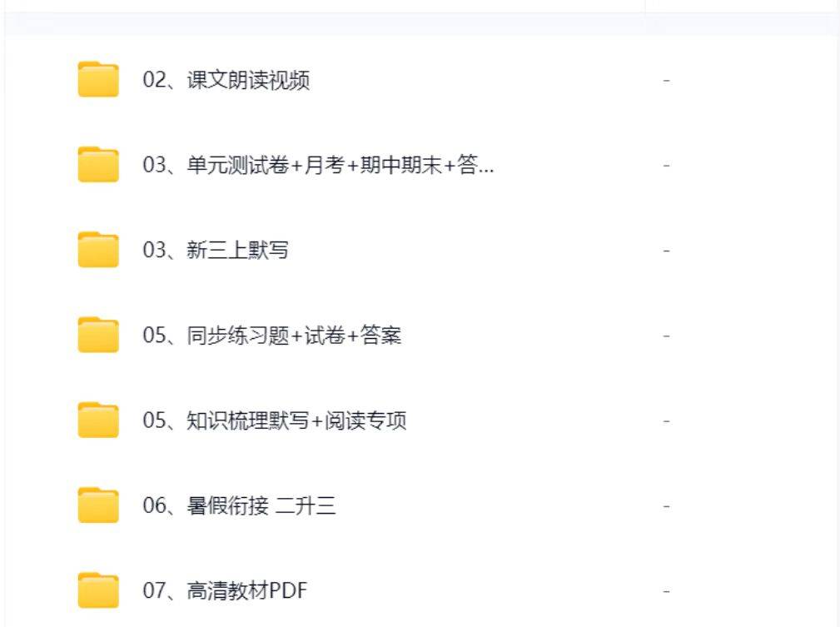
Task: Click the 06、暑假衔接 二升三 folder icon
Action: tap(98, 505)
